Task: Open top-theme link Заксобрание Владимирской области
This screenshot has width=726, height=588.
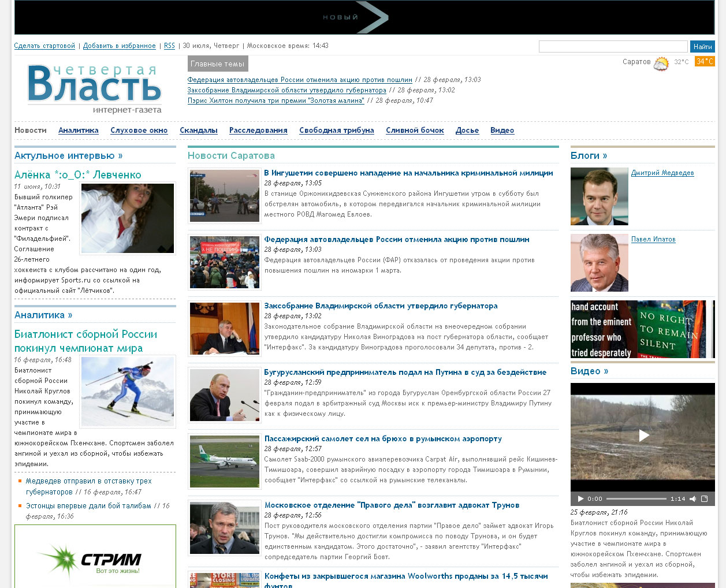Action: (x=287, y=90)
